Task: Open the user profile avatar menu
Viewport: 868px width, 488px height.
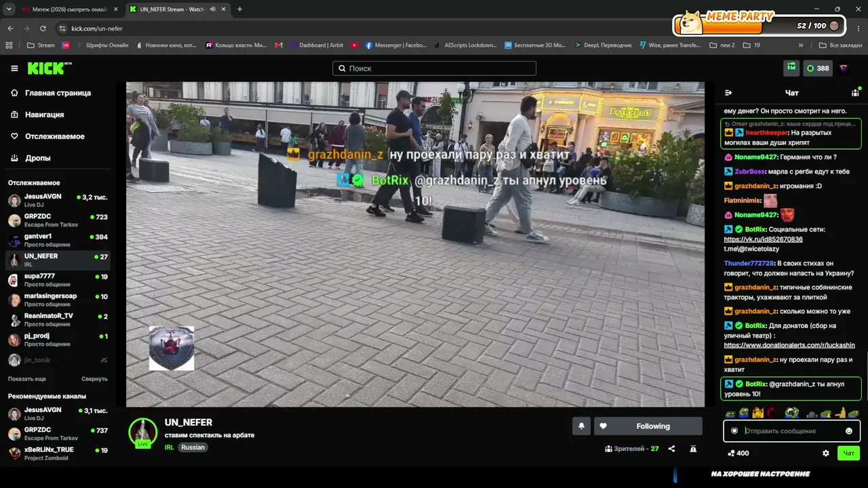Action: click(844, 68)
